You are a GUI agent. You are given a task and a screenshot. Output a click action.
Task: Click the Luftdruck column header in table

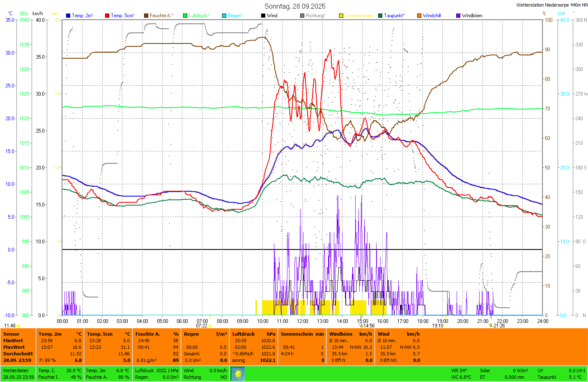[x=243, y=334]
